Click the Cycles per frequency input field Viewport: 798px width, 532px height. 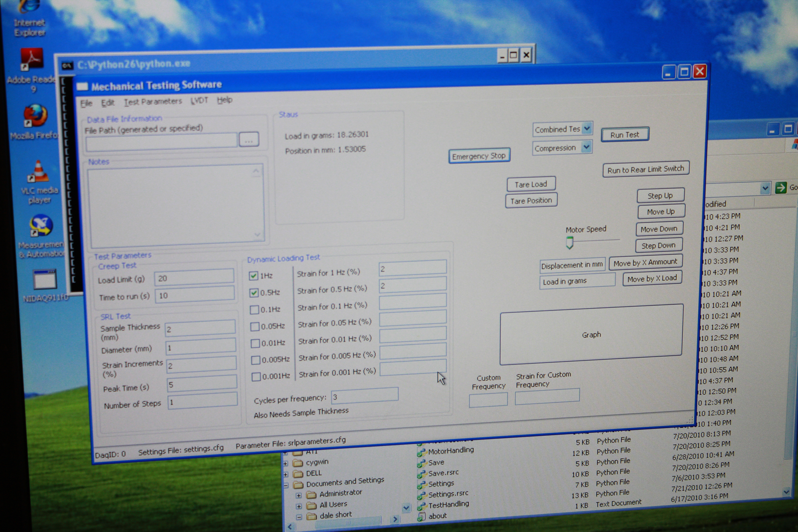[364, 396]
